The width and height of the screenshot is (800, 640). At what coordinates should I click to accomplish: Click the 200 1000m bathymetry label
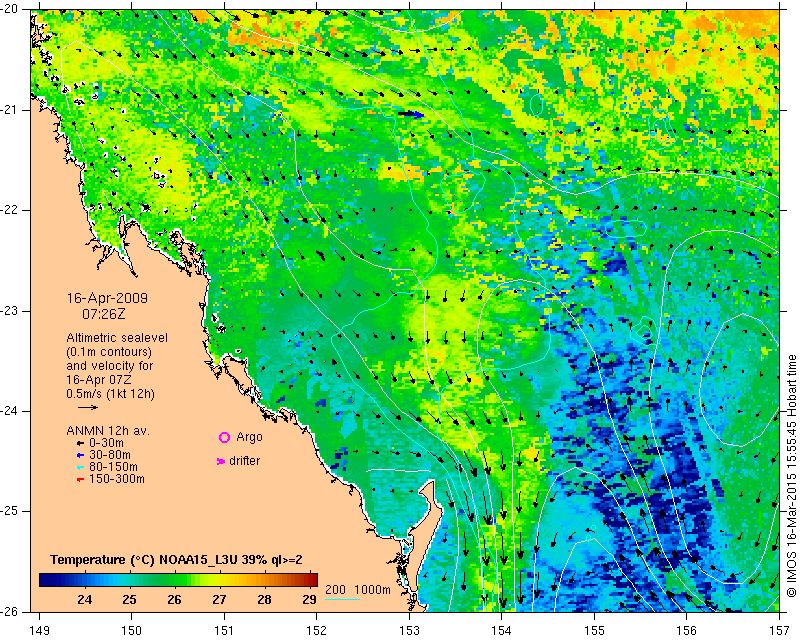(358, 589)
